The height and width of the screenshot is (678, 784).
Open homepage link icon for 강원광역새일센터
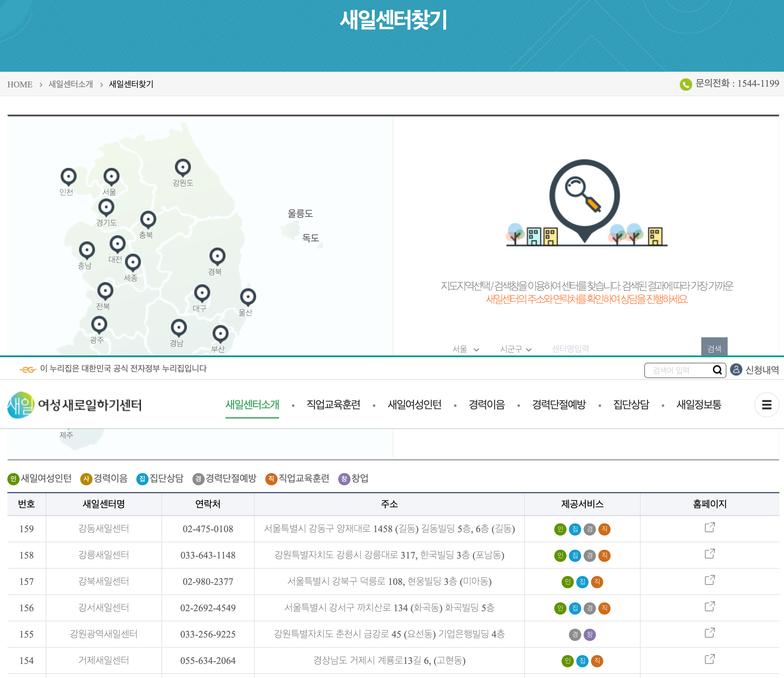pyautogui.click(x=710, y=633)
